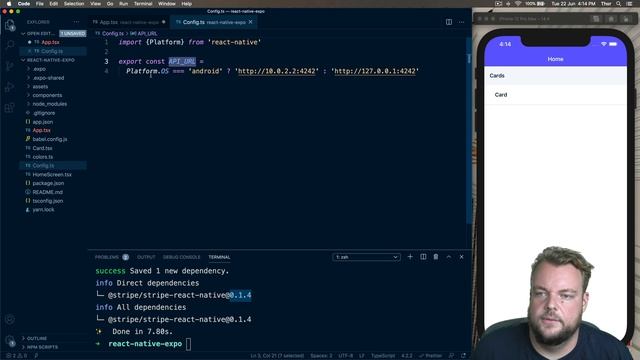Image resolution: width=640 pixels, height=360 pixels.
Task: Open Explorer views and more actions
Action: coord(76,22)
